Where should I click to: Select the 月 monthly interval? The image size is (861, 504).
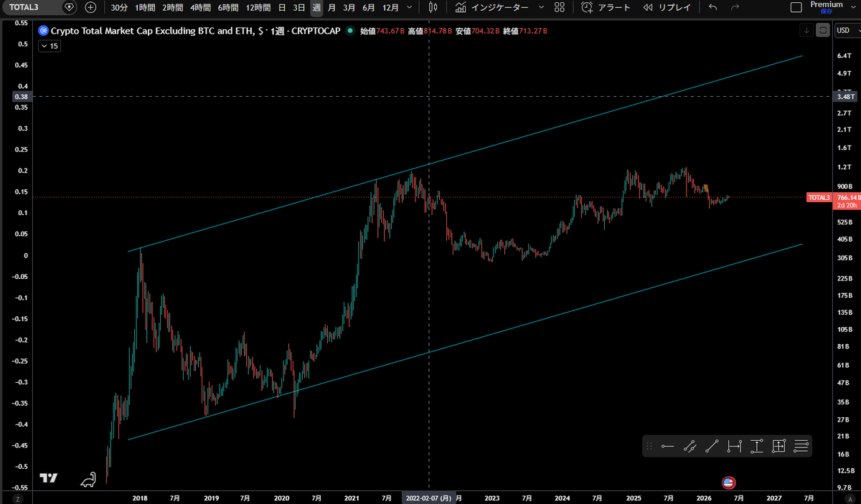click(x=331, y=7)
